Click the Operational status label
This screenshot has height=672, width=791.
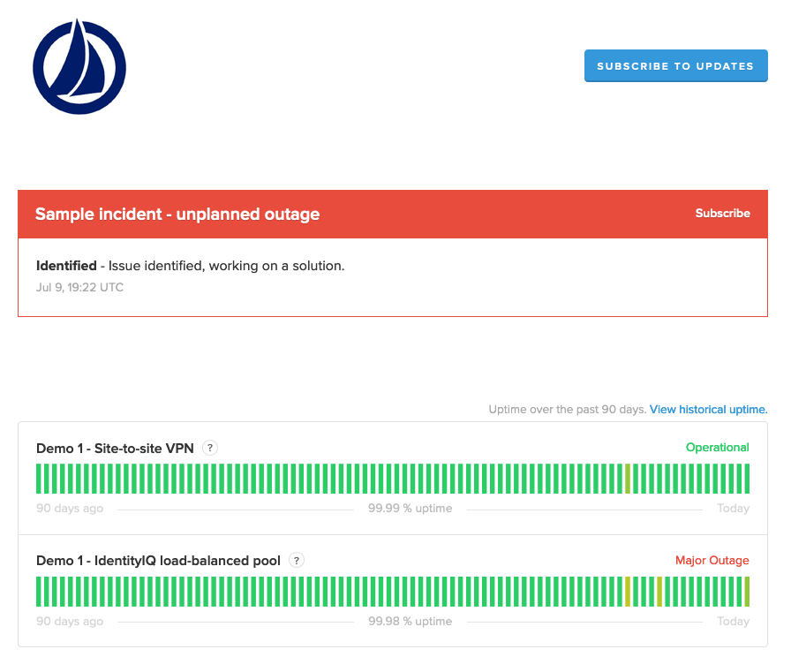pyautogui.click(x=717, y=448)
